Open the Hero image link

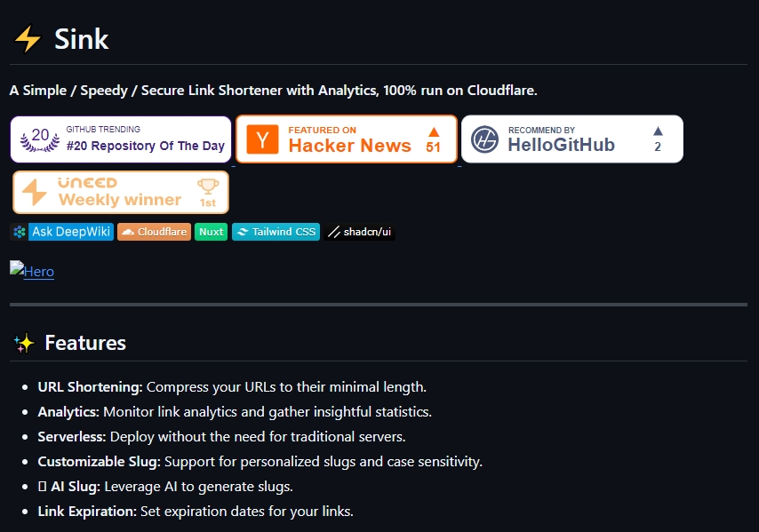pos(32,271)
